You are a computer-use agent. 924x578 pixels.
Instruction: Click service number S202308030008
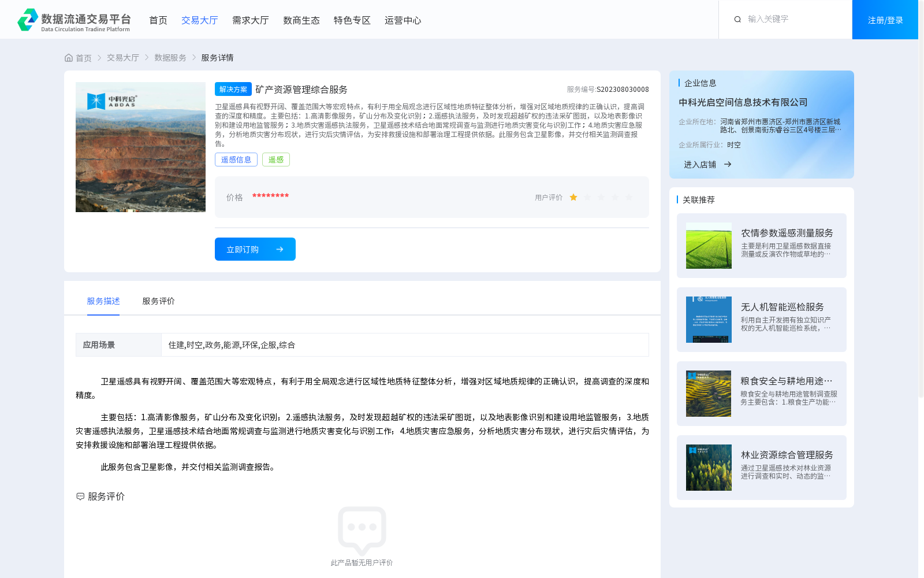coord(623,90)
